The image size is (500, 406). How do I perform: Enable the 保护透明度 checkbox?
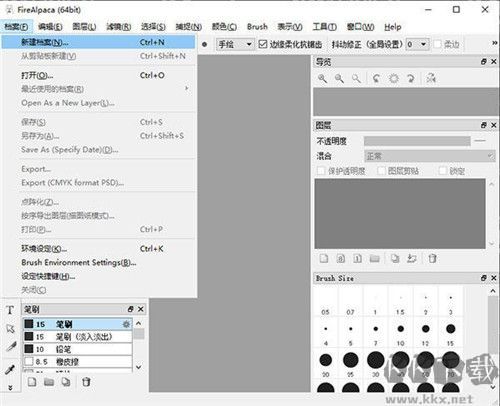click(x=321, y=171)
